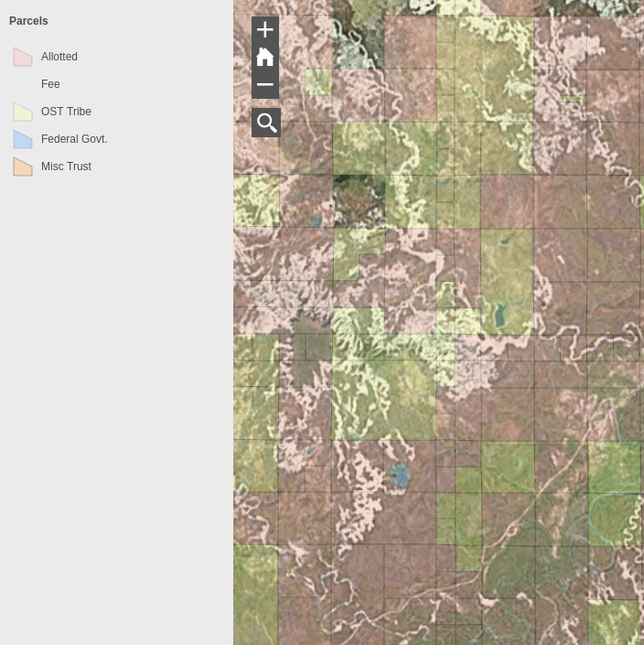The width and height of the screenshot is (644, 645).
Task: Click the Misc Trust orange legend swatch
Action: coord(23,167)
